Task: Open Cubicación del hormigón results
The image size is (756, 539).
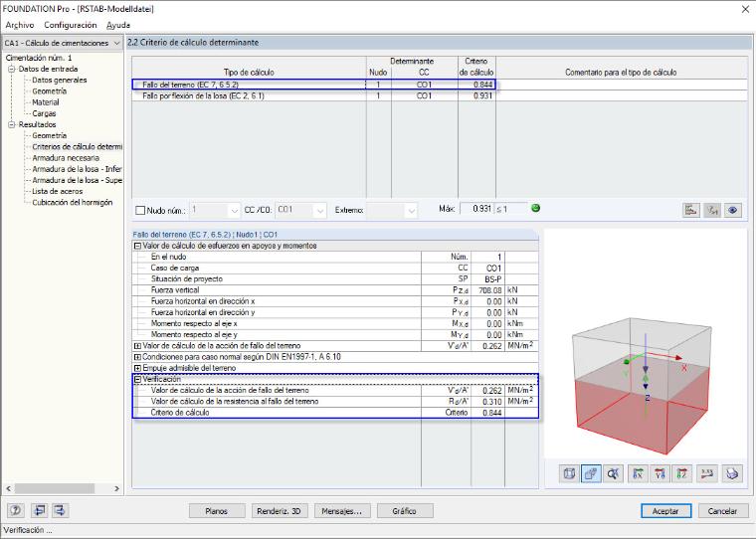Action: point(73,202)
